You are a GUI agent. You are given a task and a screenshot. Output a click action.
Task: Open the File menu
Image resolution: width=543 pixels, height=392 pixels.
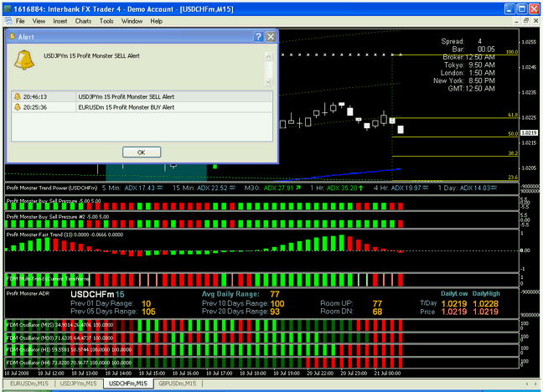[20, 21]
